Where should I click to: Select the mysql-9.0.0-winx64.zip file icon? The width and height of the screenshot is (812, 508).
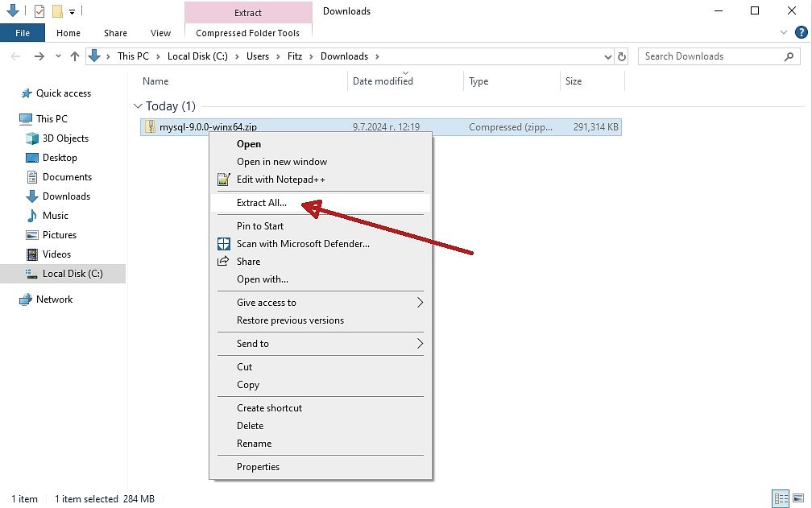point(150,126)
